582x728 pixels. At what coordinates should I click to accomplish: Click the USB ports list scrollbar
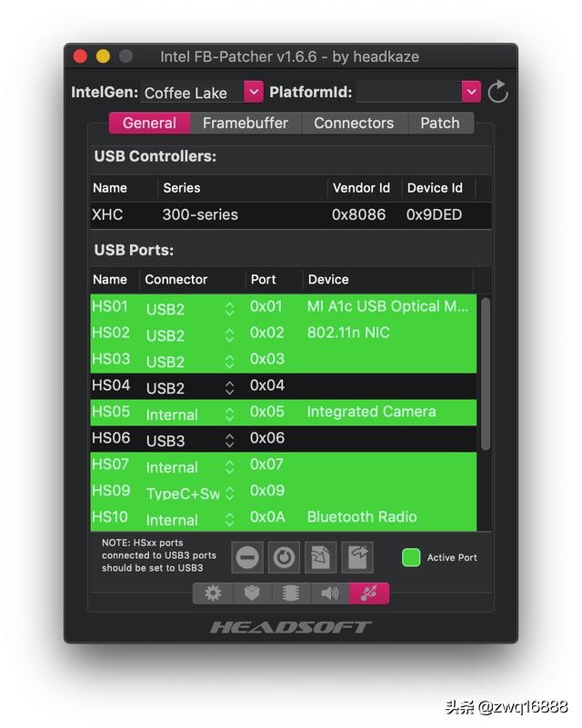tap(485, 373)
